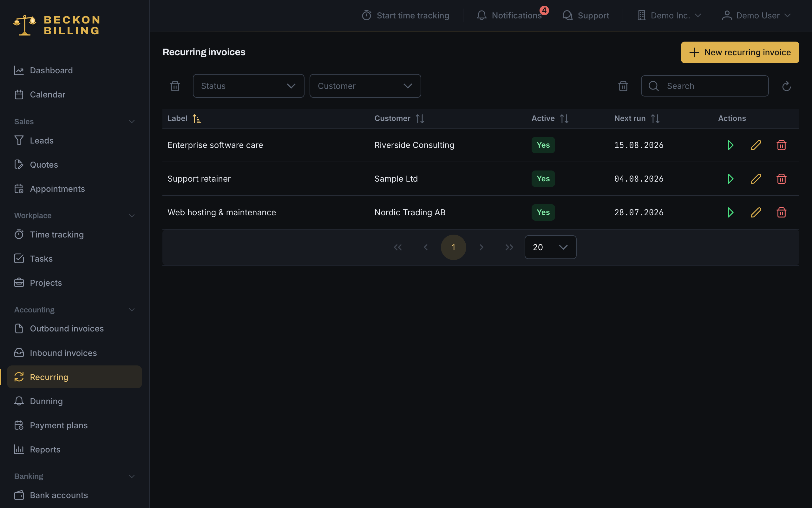Delete the Web hosting & maintenance invoice
The image size is (812, 508).
(x=781, y=212)
